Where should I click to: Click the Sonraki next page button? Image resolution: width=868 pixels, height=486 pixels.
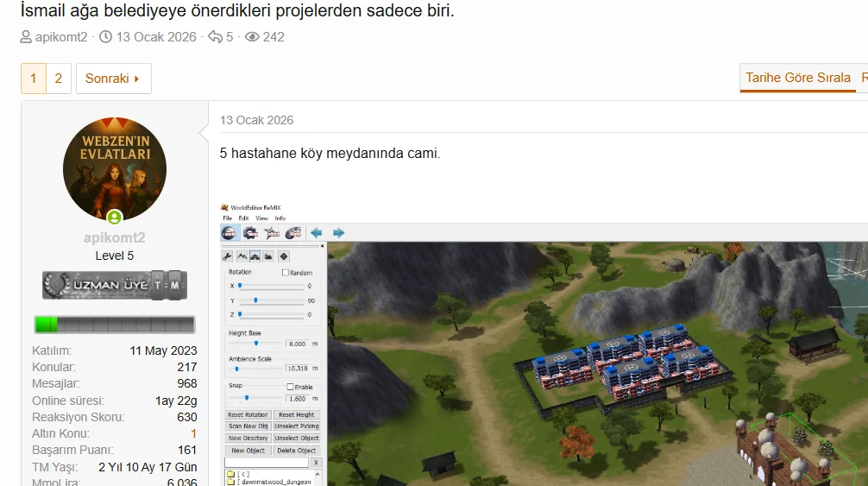click(114, 79)
